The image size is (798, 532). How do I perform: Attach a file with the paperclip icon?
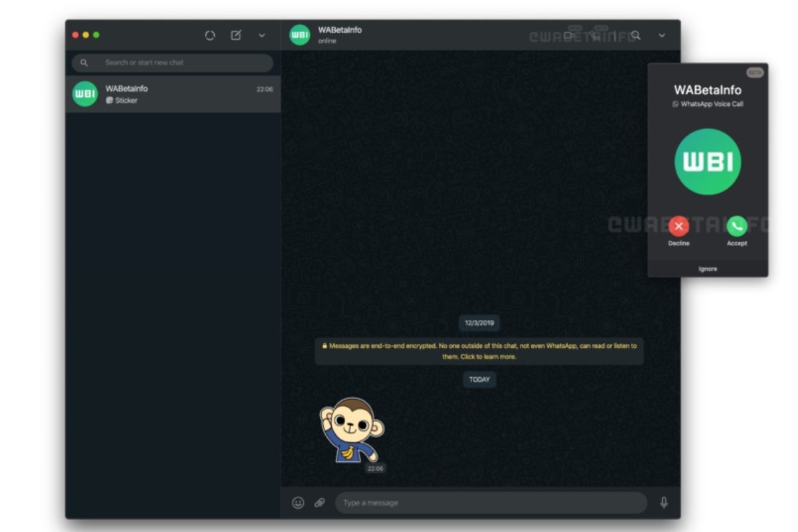click(x=320, y=503)
